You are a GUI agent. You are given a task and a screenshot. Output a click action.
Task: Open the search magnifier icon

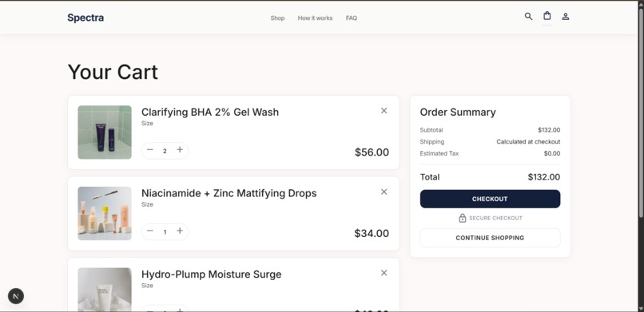click(x=528, y=17)
